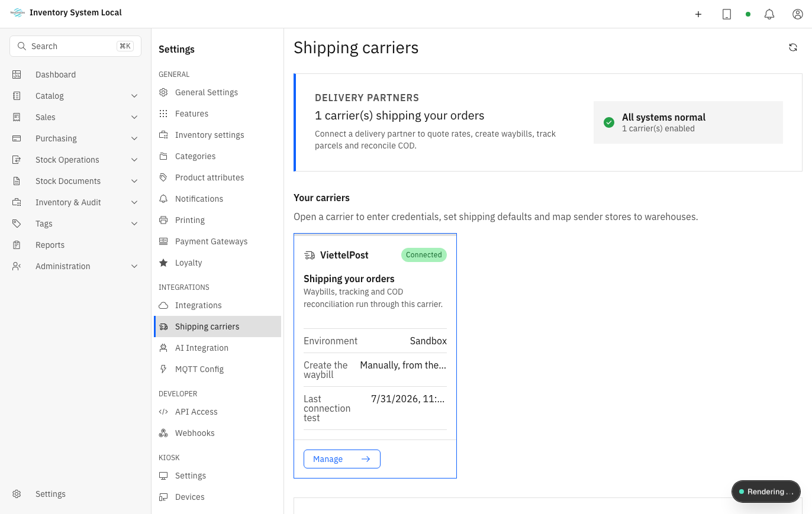Expand the Sales menu chevron

point(134,117)
